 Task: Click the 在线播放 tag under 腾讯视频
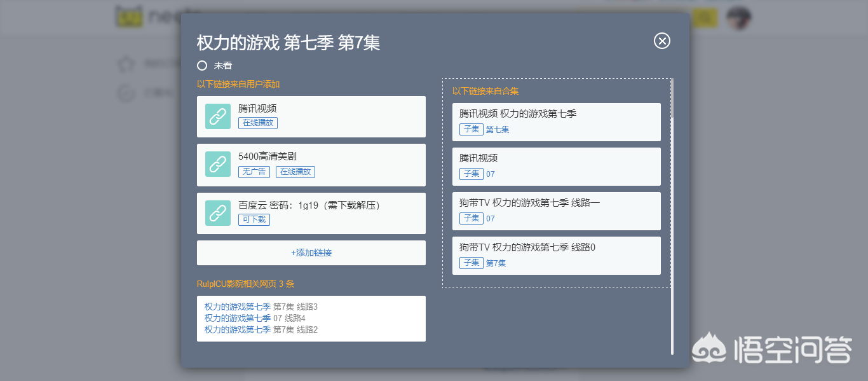coord(258,123)
